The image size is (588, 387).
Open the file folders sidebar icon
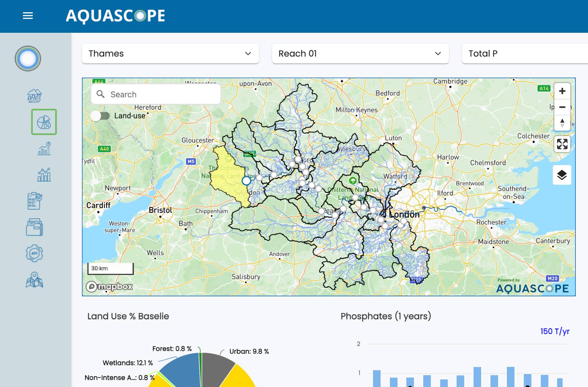coord(35,227)
